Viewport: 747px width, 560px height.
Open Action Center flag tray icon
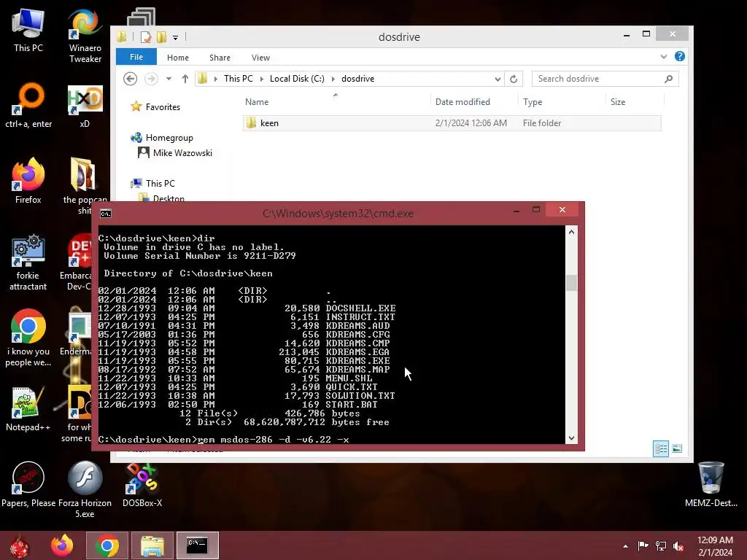click(x=643, y=546)
